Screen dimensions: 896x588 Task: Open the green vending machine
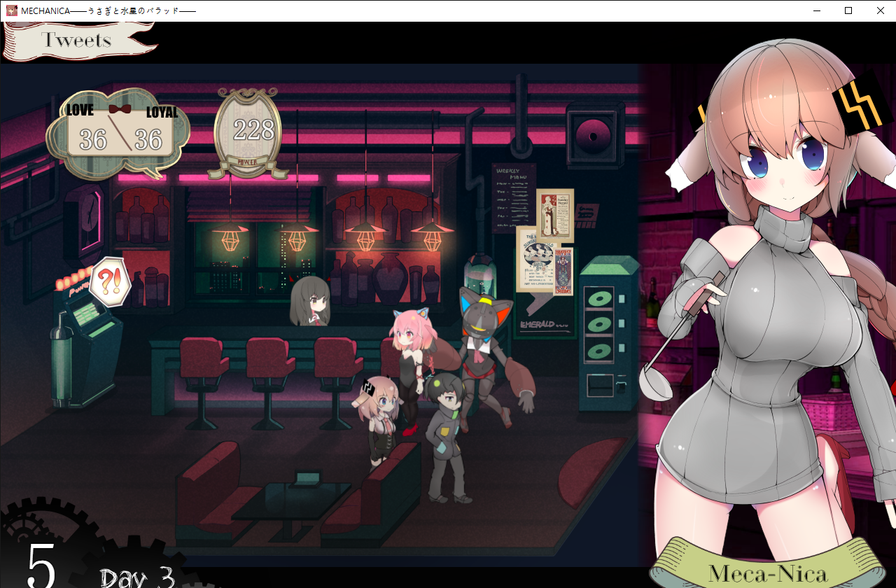click(608, 334)
